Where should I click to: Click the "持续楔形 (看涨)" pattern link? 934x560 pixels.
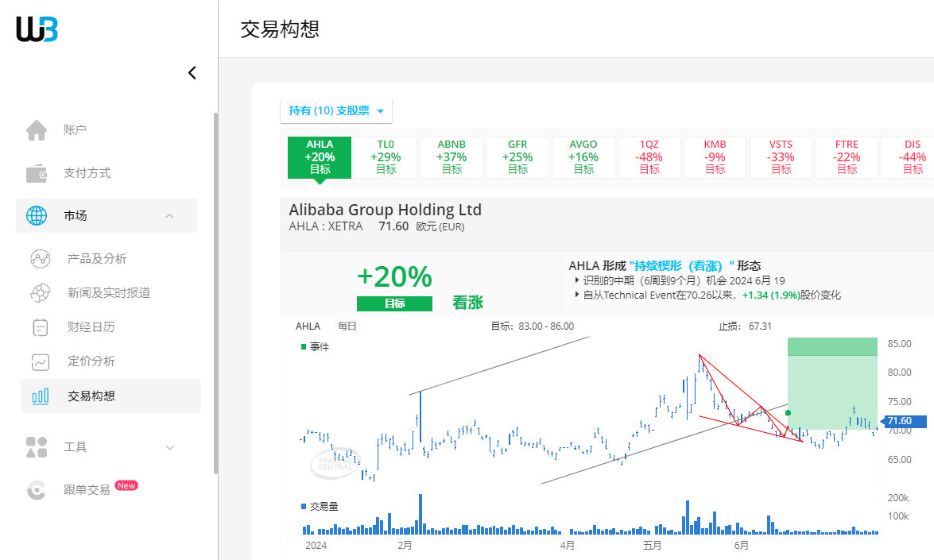click(682, 266)
